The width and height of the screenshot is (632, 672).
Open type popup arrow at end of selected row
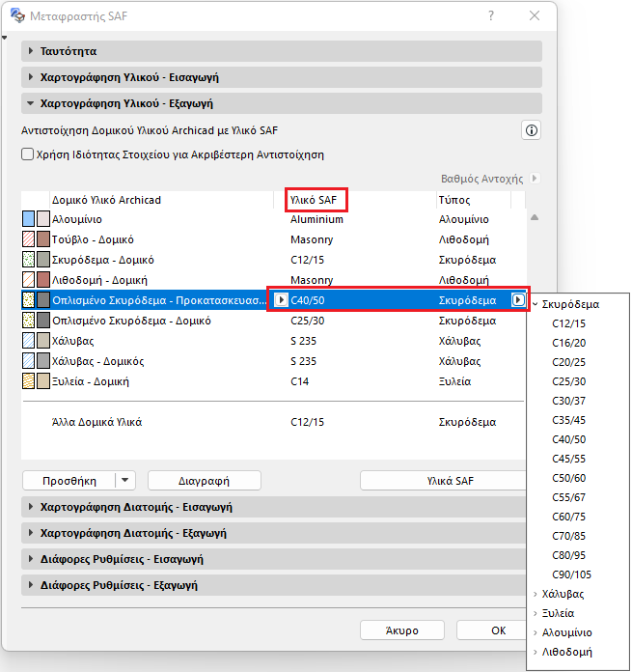pyautogui.click(x=518, y=300)
